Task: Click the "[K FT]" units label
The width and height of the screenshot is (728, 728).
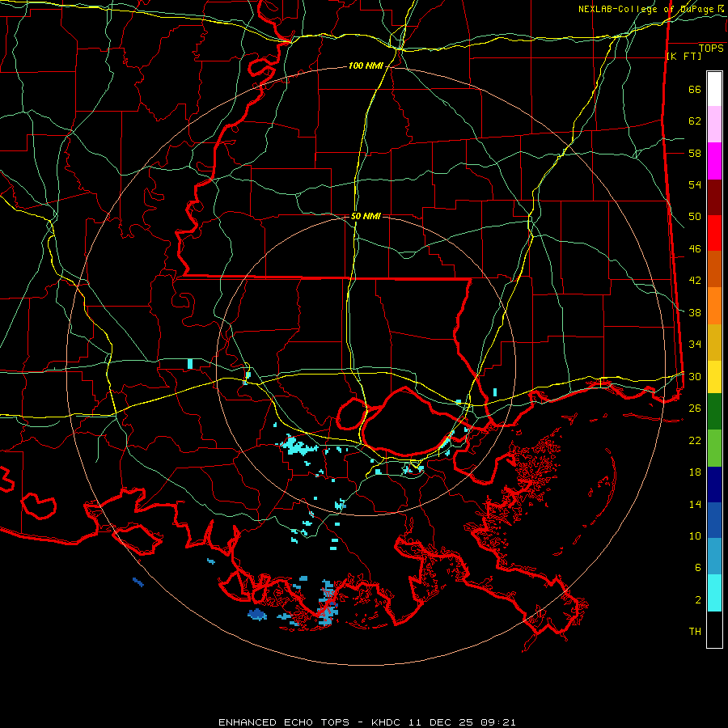Action: [684, 56]
